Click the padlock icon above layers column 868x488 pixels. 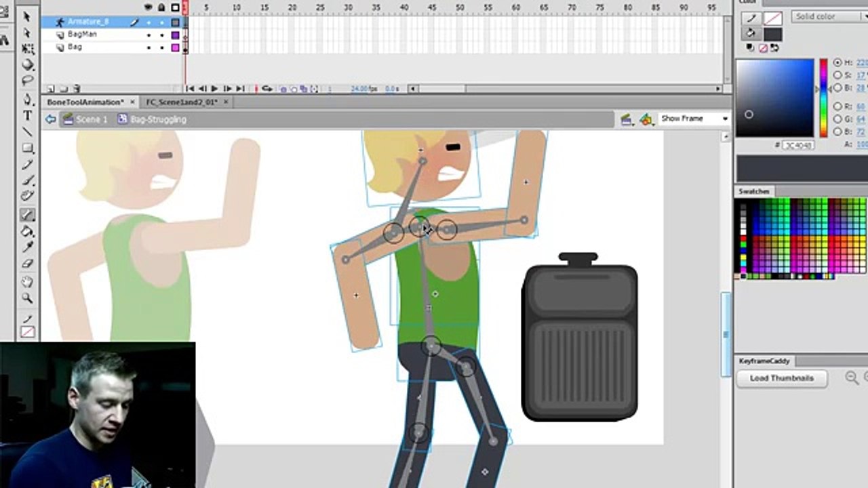point(162,7)
